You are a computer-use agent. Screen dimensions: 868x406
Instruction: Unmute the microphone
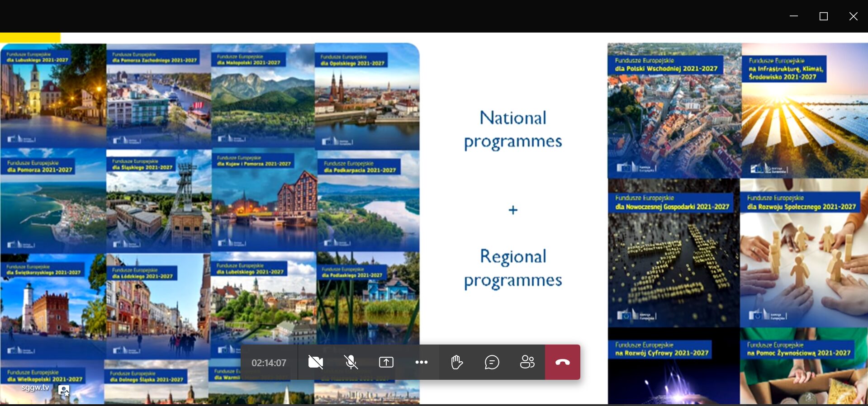pyautogui.click(x=351, y=362)
